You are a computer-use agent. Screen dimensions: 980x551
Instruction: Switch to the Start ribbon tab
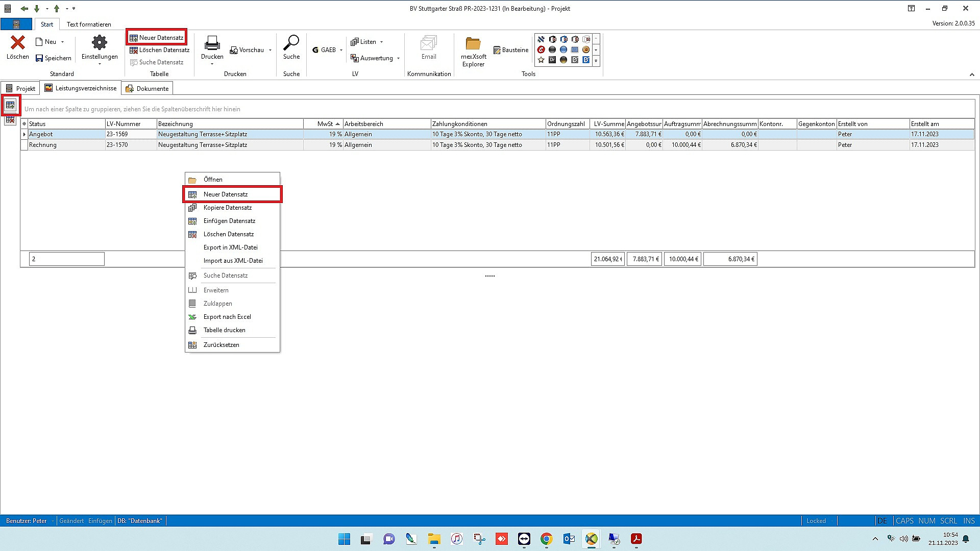coord(47,24)
